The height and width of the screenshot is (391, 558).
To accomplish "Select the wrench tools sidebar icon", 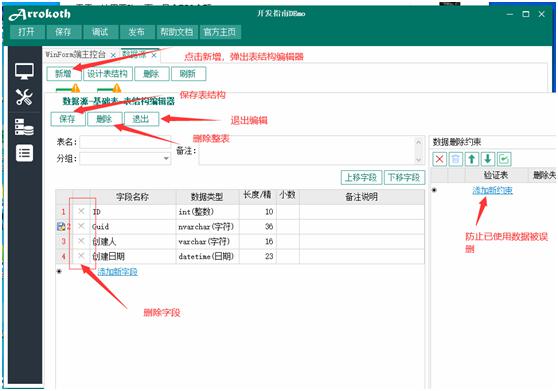I will pos(24,97).
